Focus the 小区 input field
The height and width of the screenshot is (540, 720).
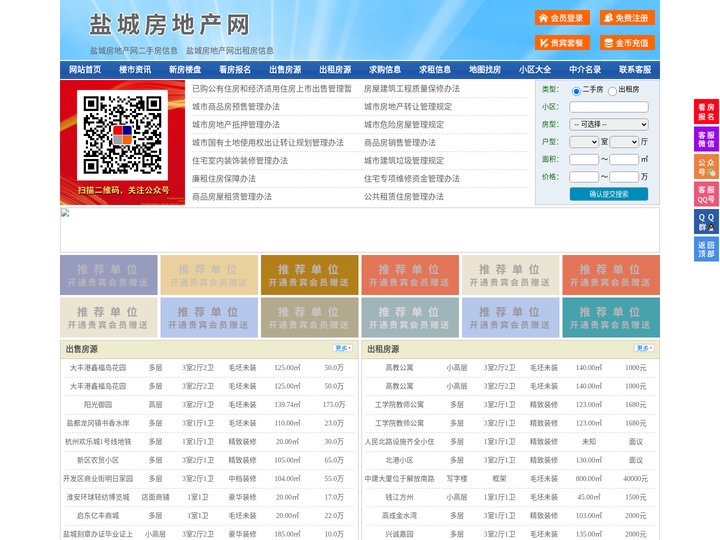pos(609,107)
